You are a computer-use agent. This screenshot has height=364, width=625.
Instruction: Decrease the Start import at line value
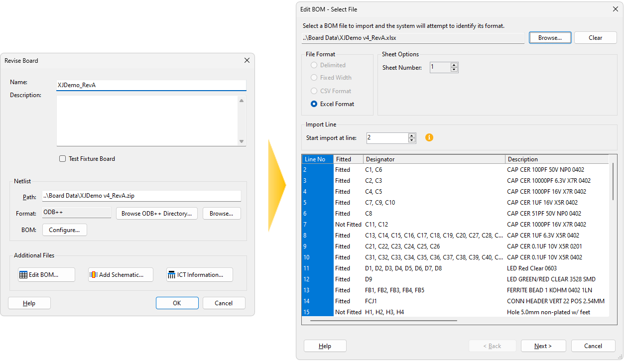pos(412,140)
